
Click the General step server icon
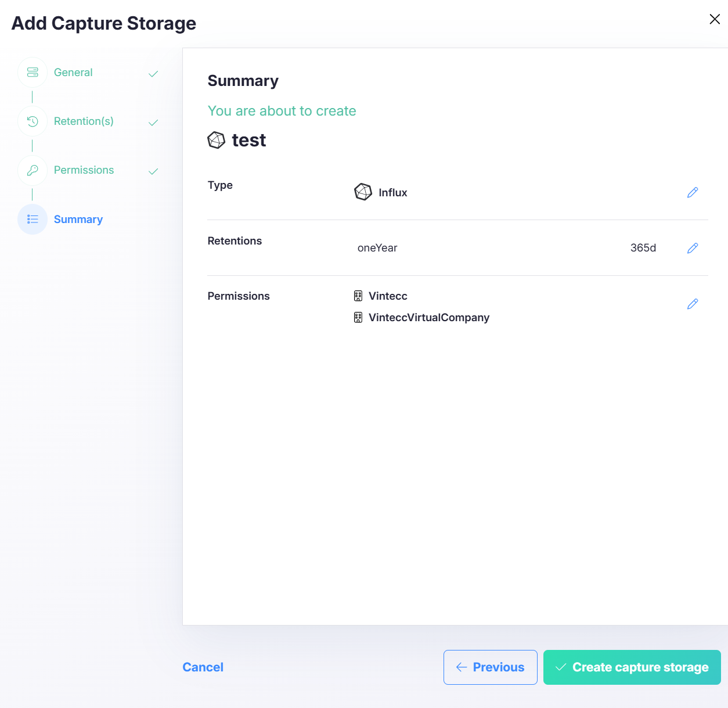click(33, 73)
